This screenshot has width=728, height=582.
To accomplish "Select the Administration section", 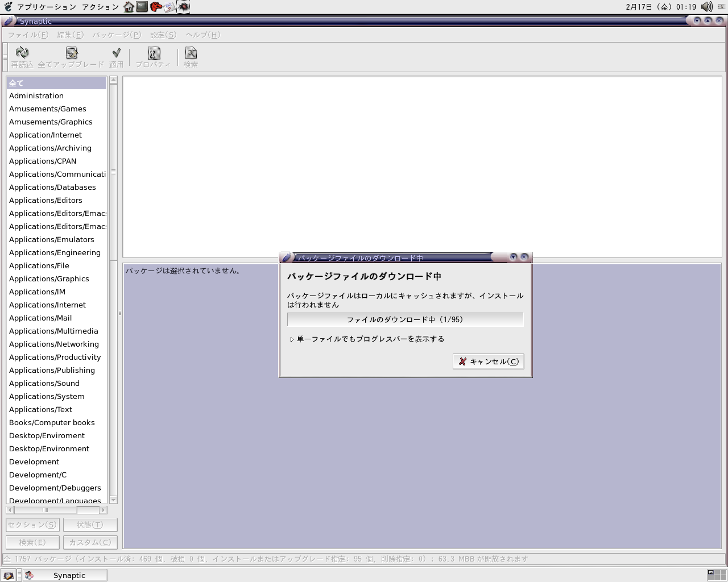I will point(56,96).
